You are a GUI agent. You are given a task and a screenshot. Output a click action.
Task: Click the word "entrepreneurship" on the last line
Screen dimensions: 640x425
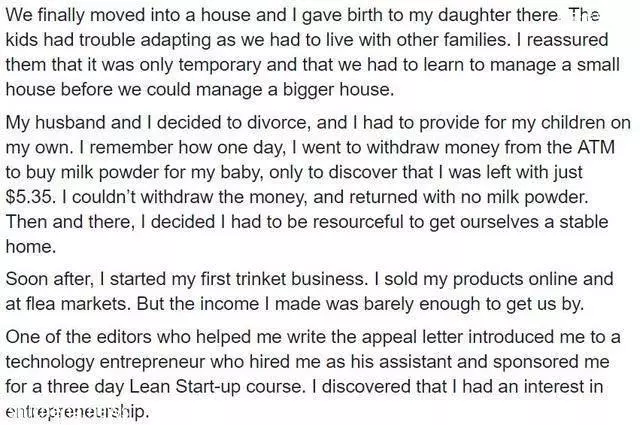tap(76, 411)
